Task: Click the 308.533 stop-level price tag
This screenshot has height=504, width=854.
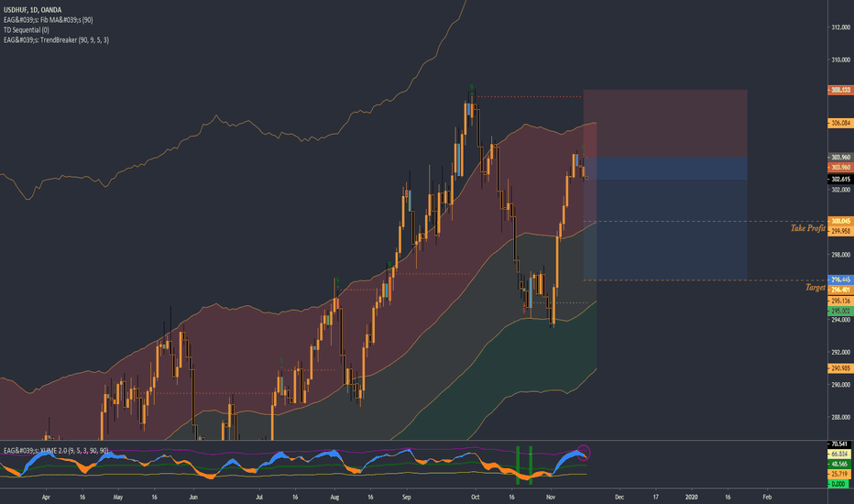Action: click(x=840, y=90)
